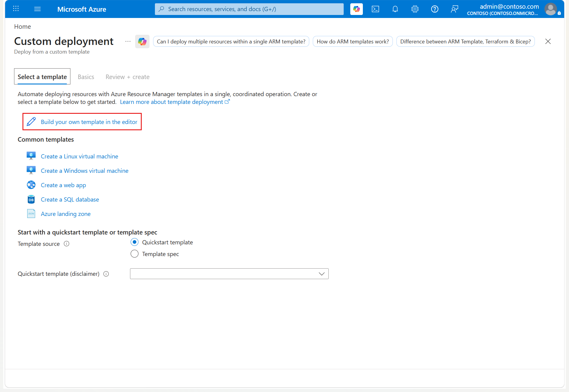The width and height of the screenshot is (569, 392).
Task: Click the Copilot icon next to the page title
Action: 142,41
